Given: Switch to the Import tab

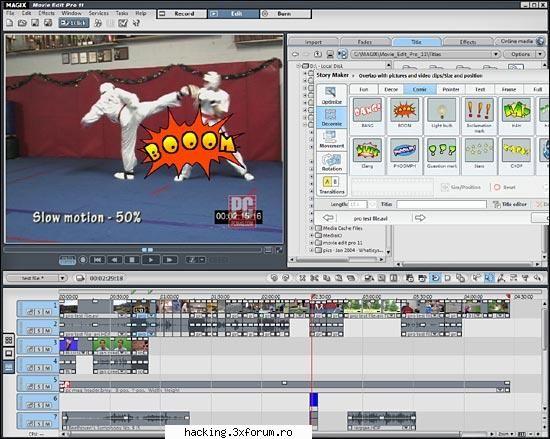Looking at the screenshot, I should point(313,42).
